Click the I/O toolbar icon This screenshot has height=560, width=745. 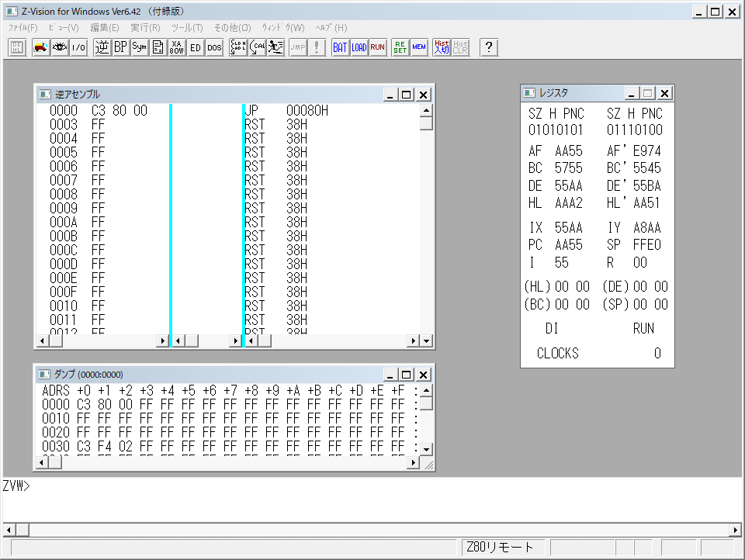point(78,47)
